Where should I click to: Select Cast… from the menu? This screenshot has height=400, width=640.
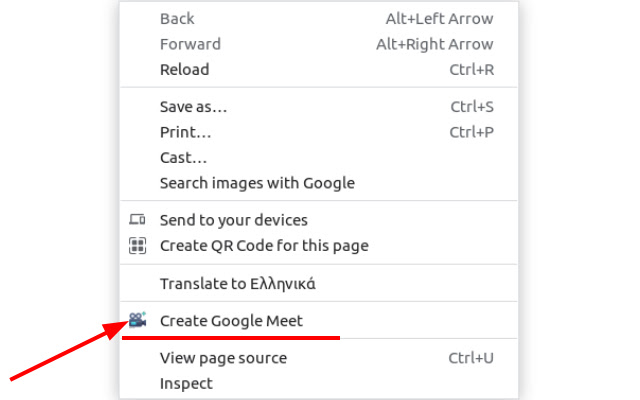183,157
